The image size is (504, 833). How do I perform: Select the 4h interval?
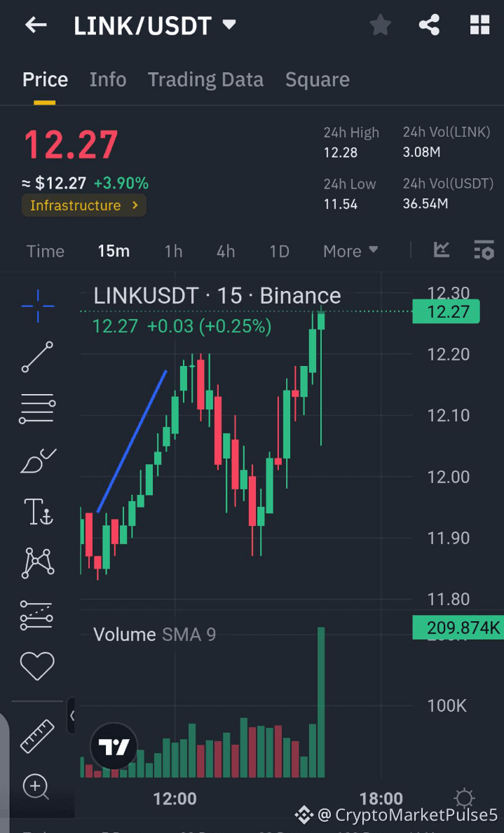coord(226,251)
